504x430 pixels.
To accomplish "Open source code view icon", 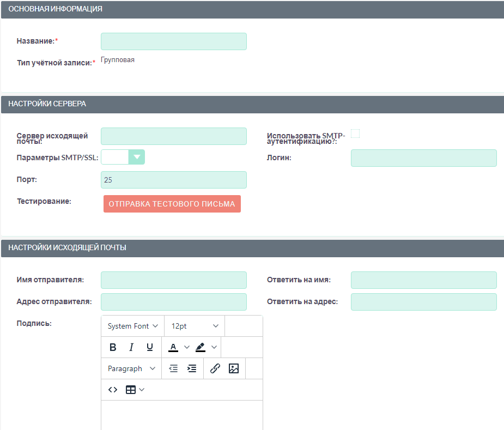I will [x=113, y=390].
